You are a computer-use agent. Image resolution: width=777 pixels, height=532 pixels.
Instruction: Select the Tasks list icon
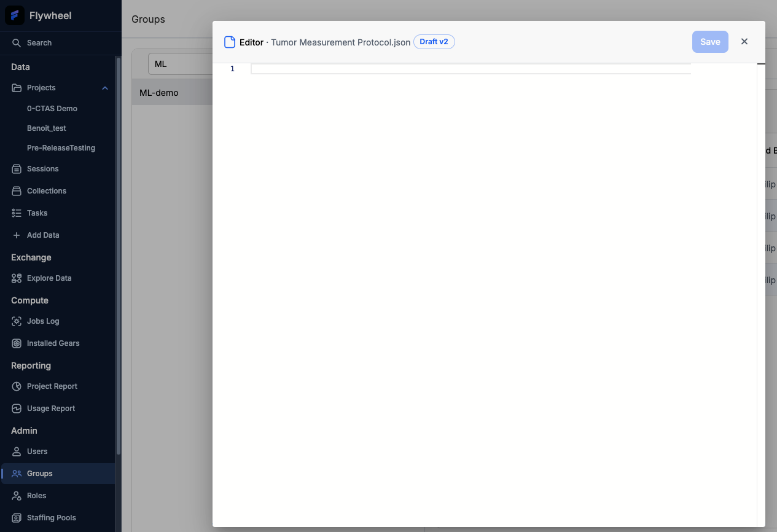[16, 213]
